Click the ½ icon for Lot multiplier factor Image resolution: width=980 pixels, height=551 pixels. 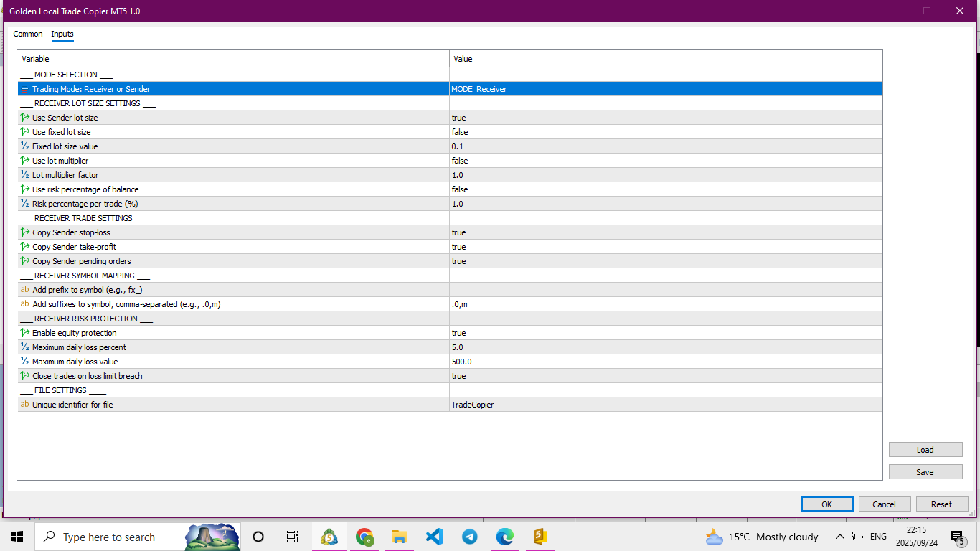(x=25, y=175)
